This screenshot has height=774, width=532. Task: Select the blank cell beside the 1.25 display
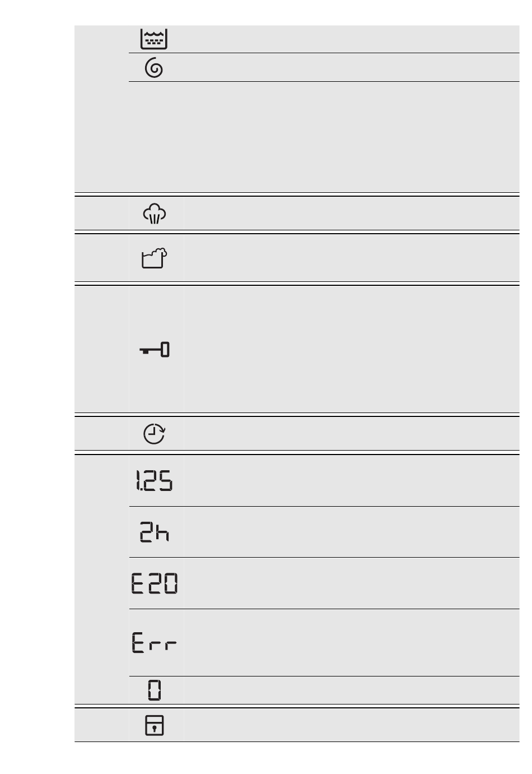351,481
